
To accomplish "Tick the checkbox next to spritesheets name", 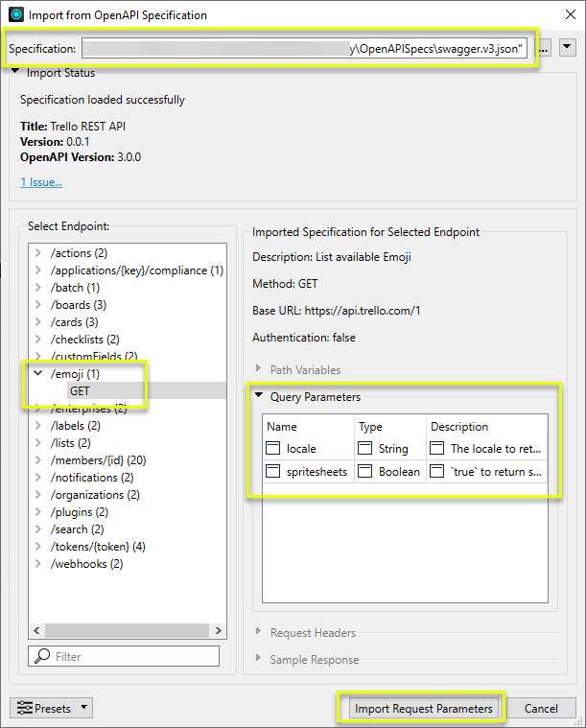I will [x=273, y=471].
